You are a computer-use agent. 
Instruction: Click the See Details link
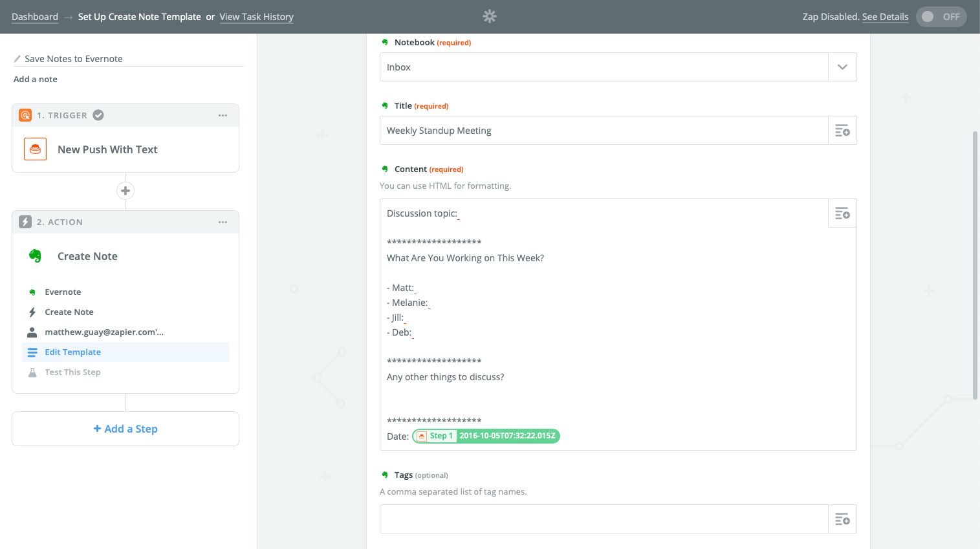(885, 17)
